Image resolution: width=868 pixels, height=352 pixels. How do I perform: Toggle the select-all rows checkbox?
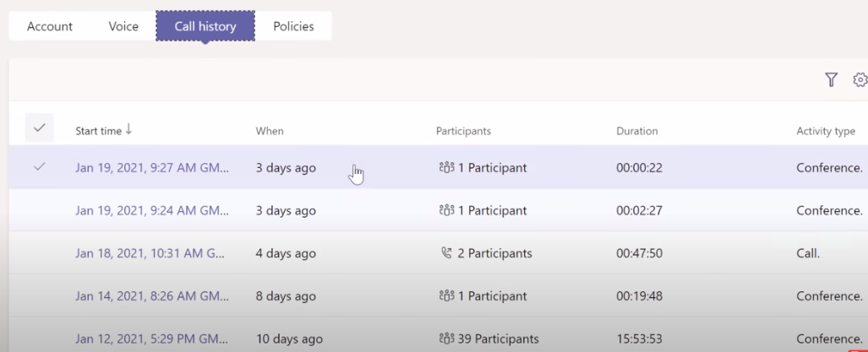coord(40,127)
